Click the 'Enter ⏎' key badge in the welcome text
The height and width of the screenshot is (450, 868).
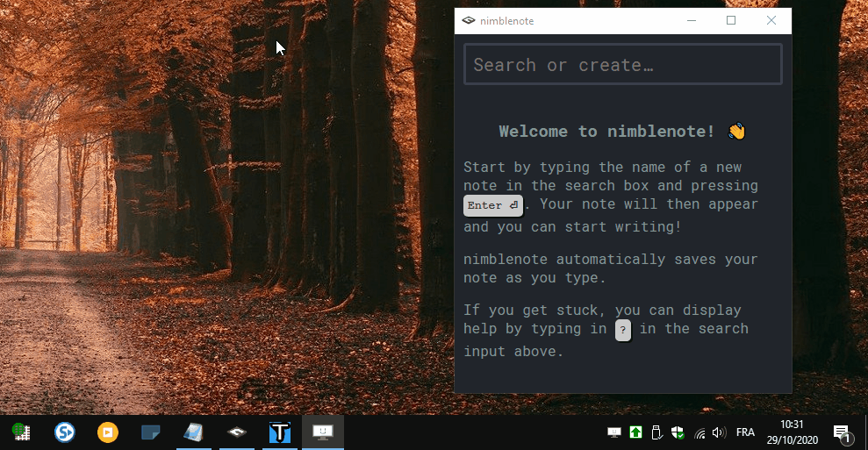[x=492, y=205]
